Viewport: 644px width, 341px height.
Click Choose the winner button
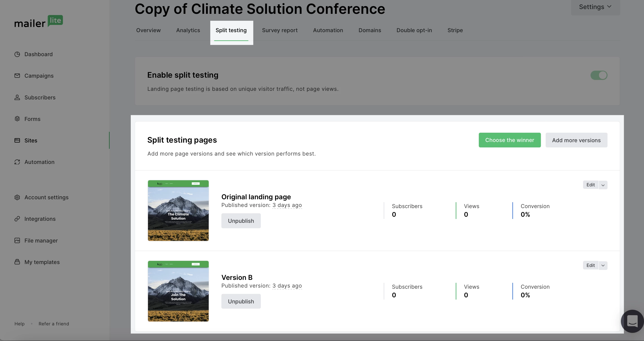coord(509,140)
